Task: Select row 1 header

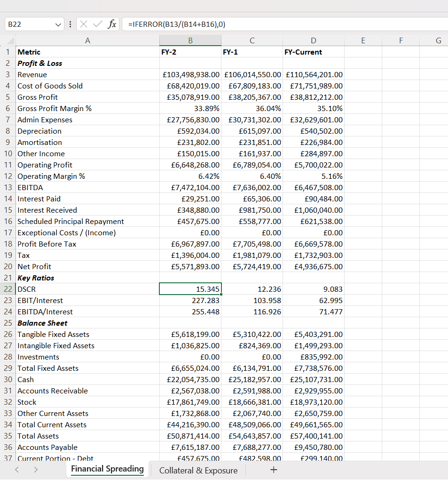Action: point(8,52)
